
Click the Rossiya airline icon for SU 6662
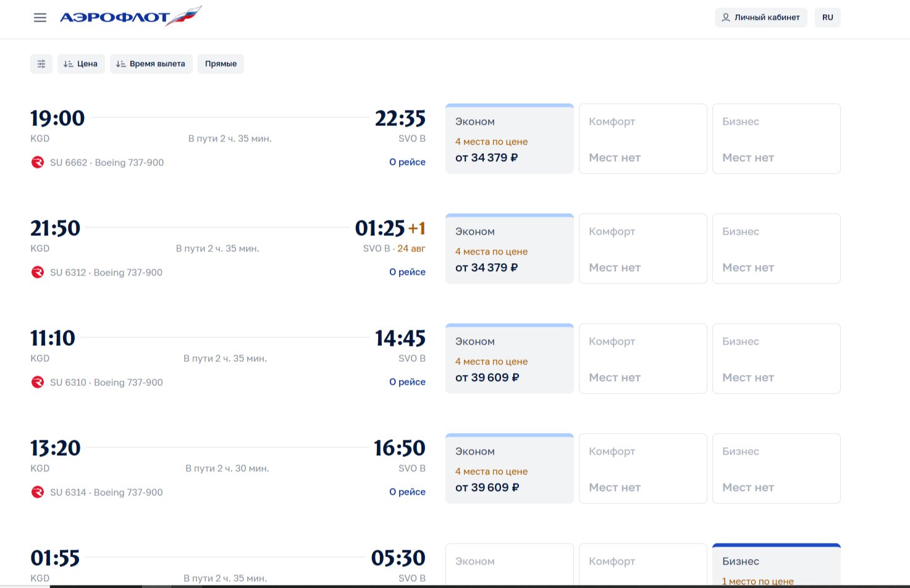[x=38, y=162]
